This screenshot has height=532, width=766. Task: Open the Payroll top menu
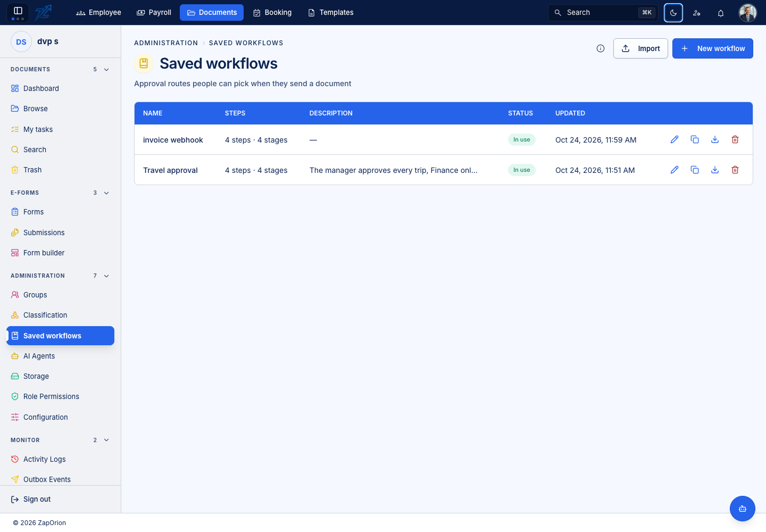click(x=154, y=12)
